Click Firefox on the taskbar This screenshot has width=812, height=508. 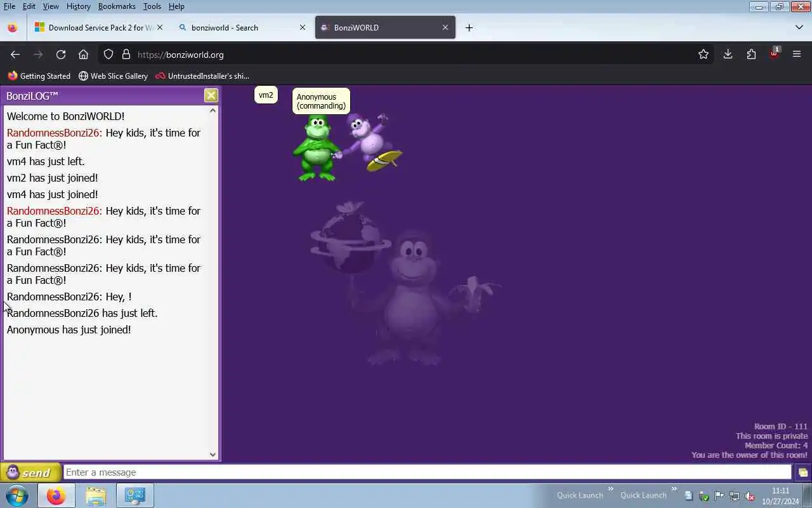[x=56, y=495]
